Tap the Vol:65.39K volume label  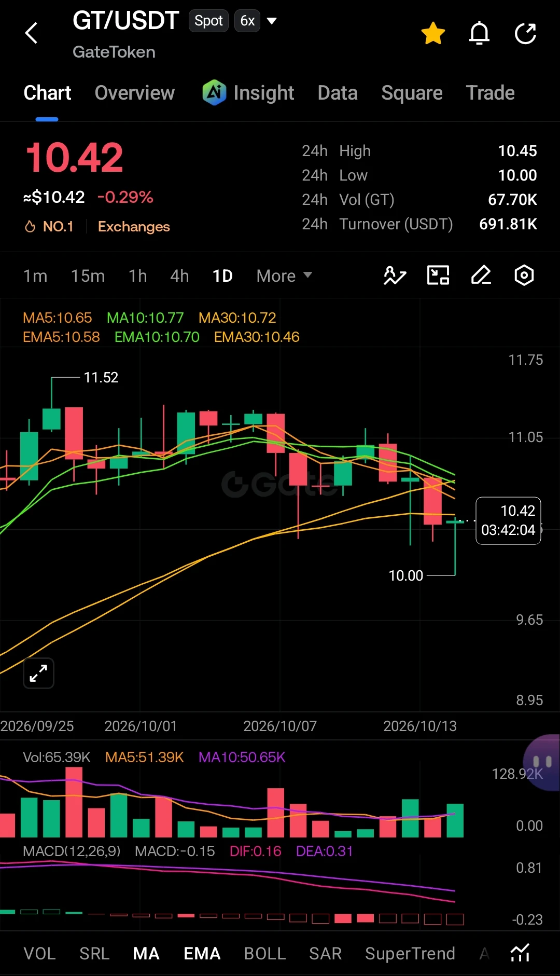pos(57,758)
